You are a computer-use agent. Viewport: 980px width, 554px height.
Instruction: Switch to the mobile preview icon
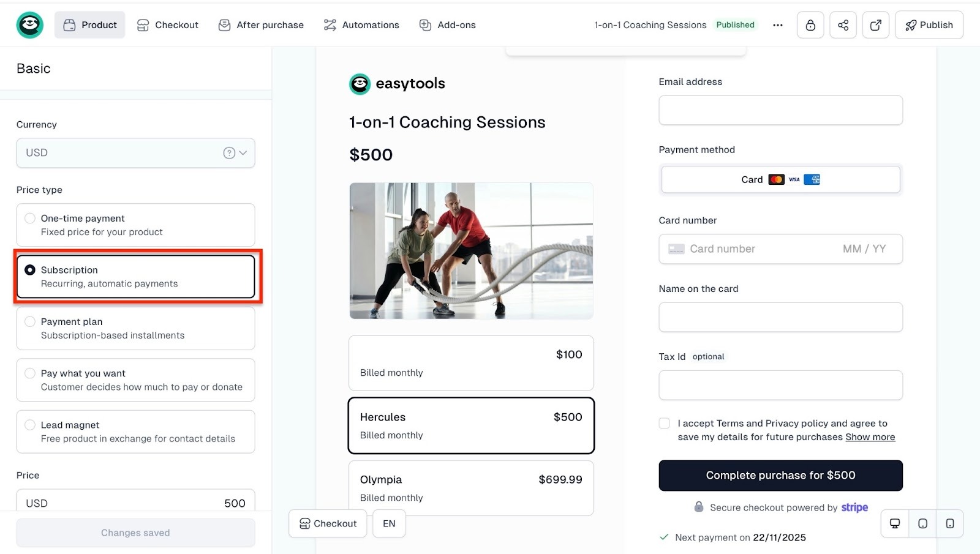coord(949,523)
